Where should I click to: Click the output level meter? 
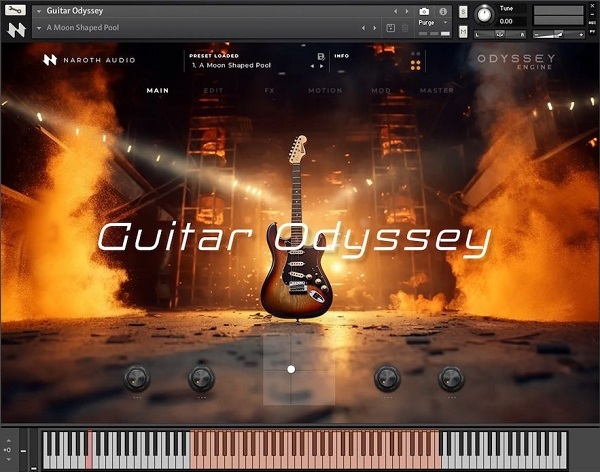point(559,15)
